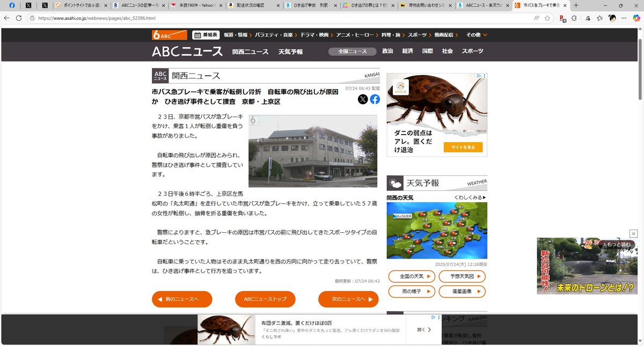Image resolution: width=644 pixels, height=346 pixels.
Task: Open the top bar スポーツ category menu
Action: click(x=420, y=35)
